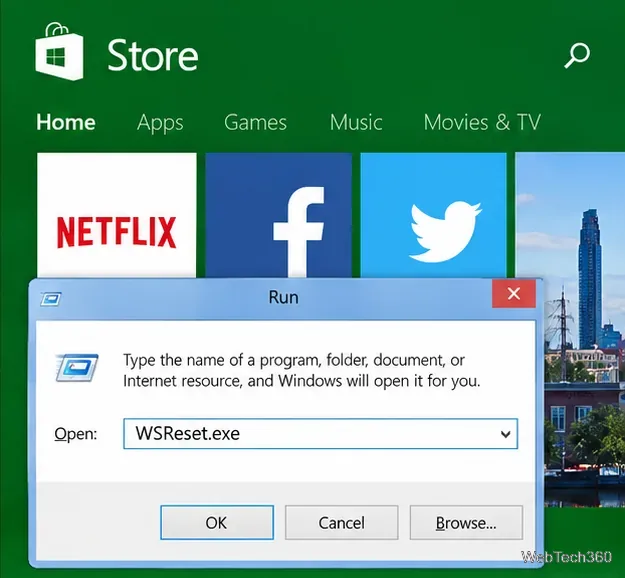Viewport: 625px width, 578px height.
Task: Click the Store shopping bag logo
Action: click(59, 51)
